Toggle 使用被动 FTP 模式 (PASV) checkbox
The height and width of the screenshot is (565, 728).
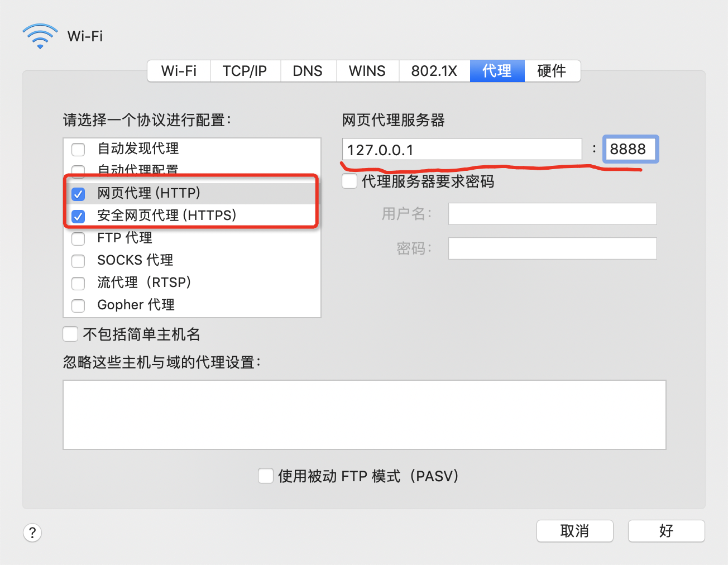point(266,476)
